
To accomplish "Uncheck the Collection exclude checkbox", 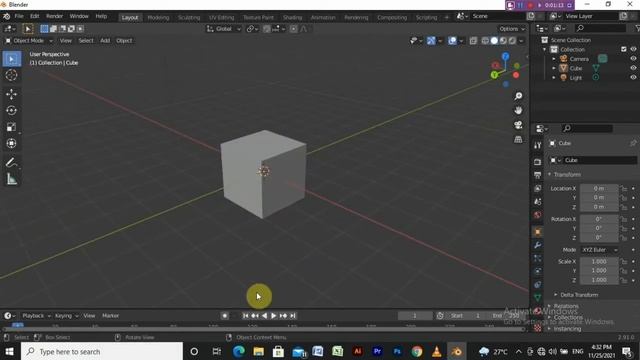I will click(x=624, y=49).
